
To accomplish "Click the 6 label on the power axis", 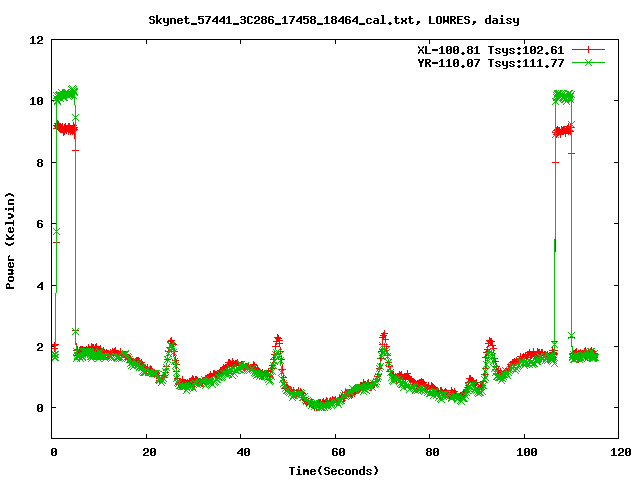I will pyautogui.click(x=40, y=224).
